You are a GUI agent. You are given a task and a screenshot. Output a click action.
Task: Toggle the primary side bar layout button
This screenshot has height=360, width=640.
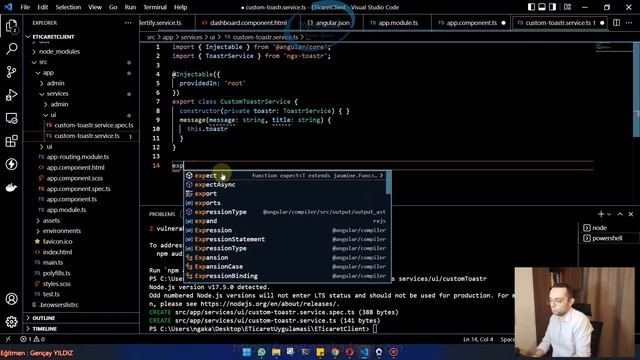point(531,7)
